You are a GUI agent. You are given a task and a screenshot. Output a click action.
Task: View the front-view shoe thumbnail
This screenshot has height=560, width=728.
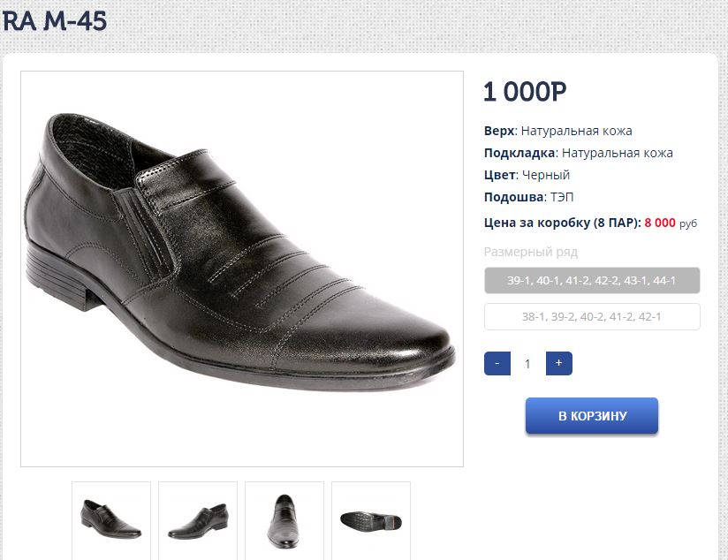[284, 519]
